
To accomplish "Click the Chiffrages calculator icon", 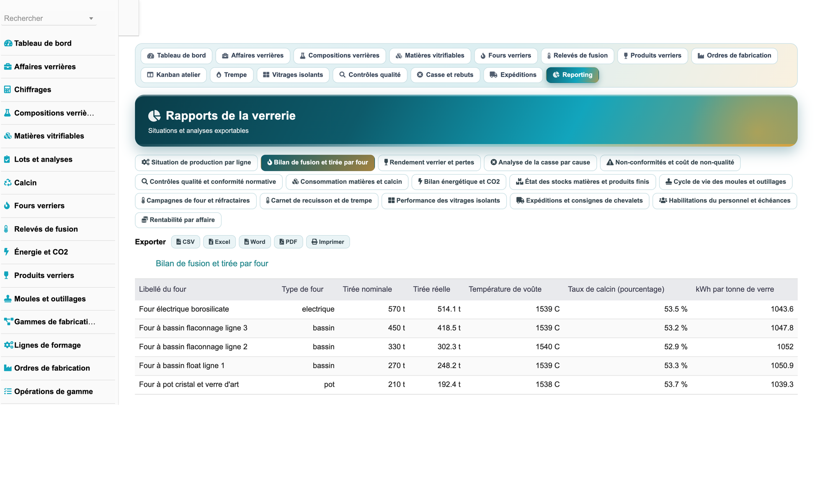I will [8, 90].
